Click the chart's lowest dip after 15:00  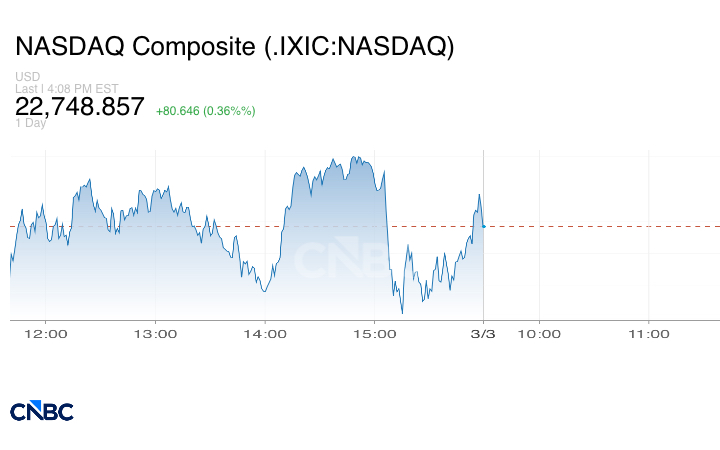click(x=402, y=313)
